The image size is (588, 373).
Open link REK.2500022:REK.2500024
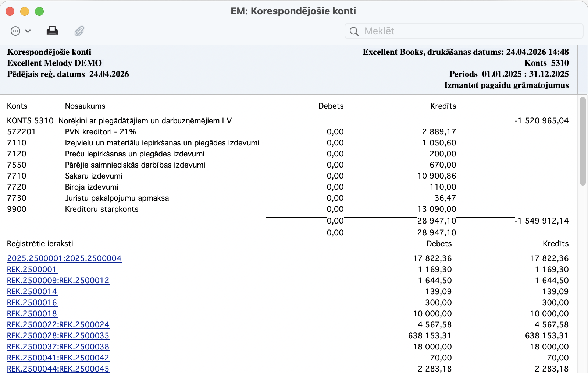pyautogui.click(x=58, y=325)
